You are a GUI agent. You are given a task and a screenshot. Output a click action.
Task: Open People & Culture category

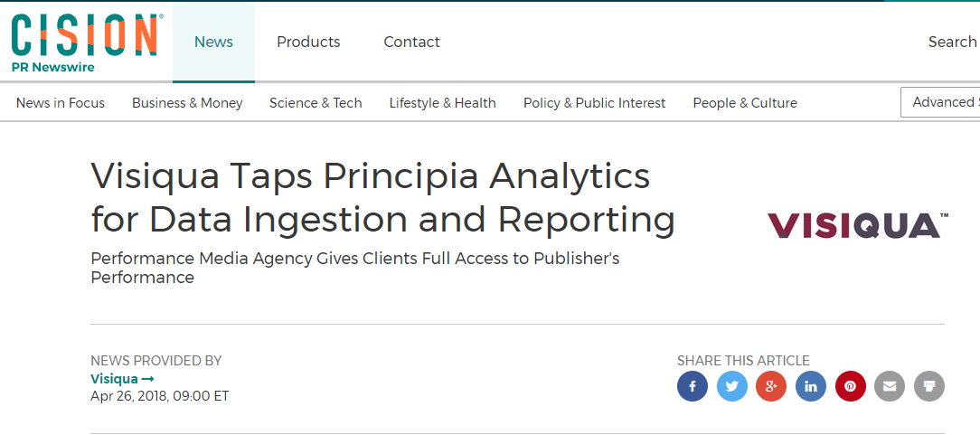click(x=745, y=103)
